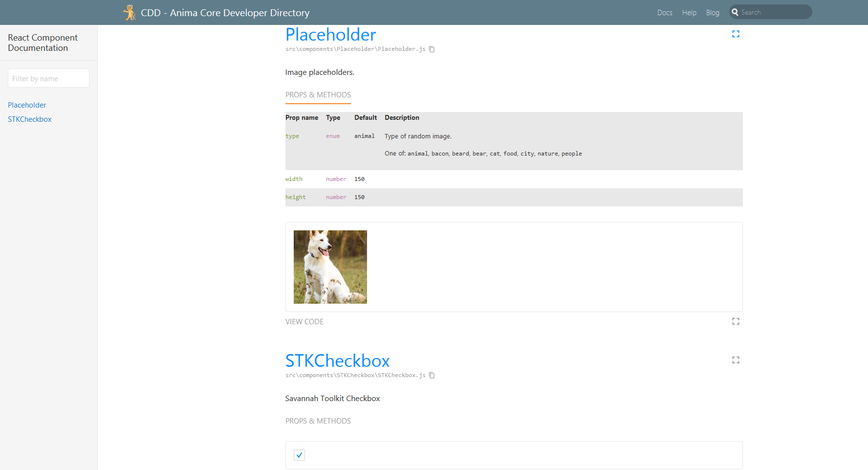
Task: Open the Help menu item
Action: (689, 13)
